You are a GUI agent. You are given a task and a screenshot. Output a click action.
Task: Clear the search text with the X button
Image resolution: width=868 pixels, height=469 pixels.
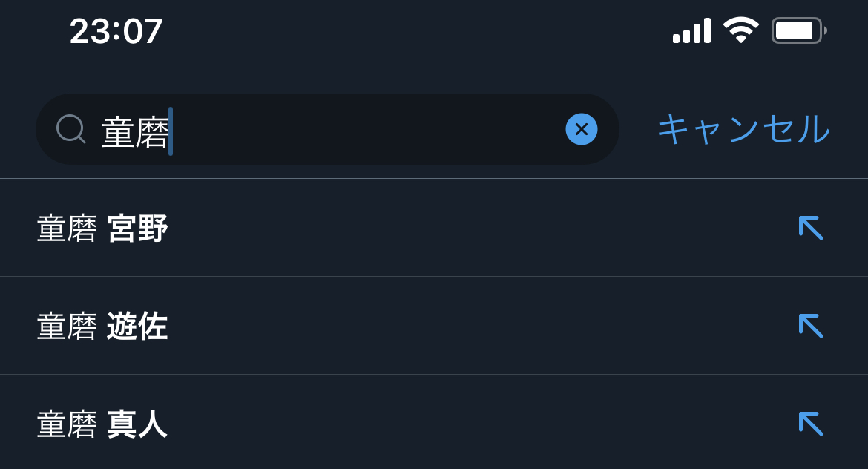tap(581, 129)
